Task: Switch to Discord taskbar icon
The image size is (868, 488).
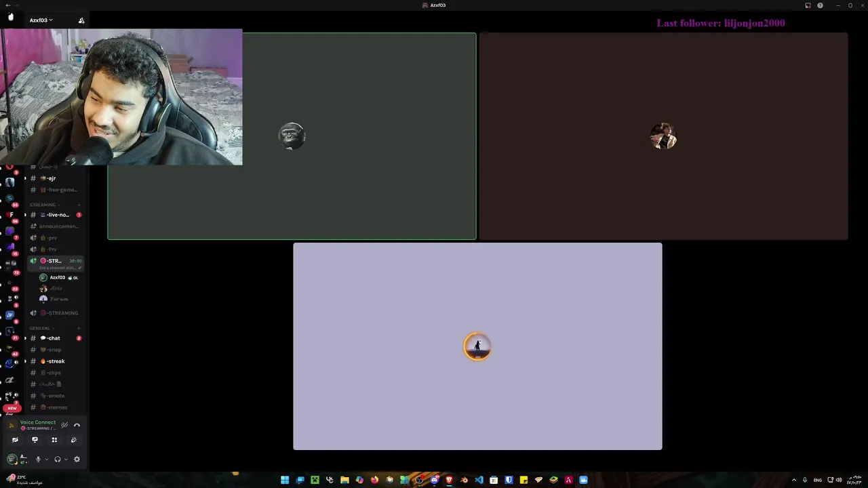Action: 434,480
